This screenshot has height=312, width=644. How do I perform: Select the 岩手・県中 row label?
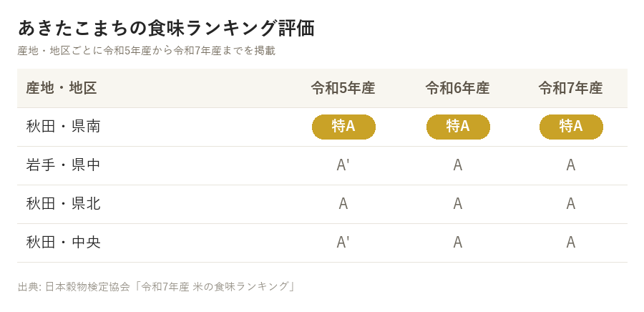(x=63, y=165)
